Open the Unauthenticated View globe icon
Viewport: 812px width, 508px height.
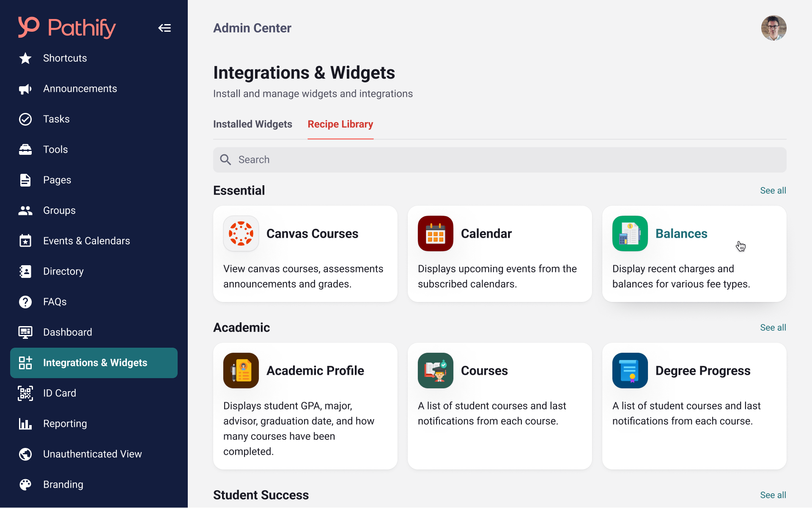coord(25,454)
